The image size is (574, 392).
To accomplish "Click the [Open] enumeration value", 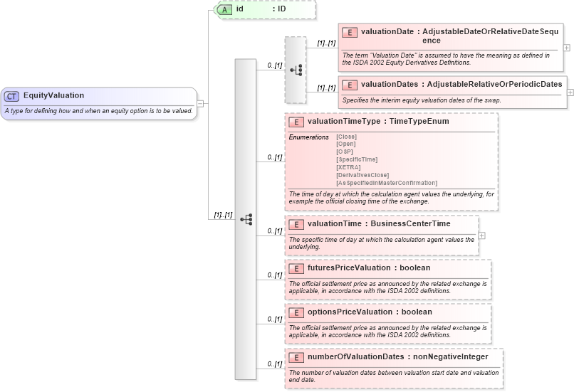I will click(x=346, y=144).
